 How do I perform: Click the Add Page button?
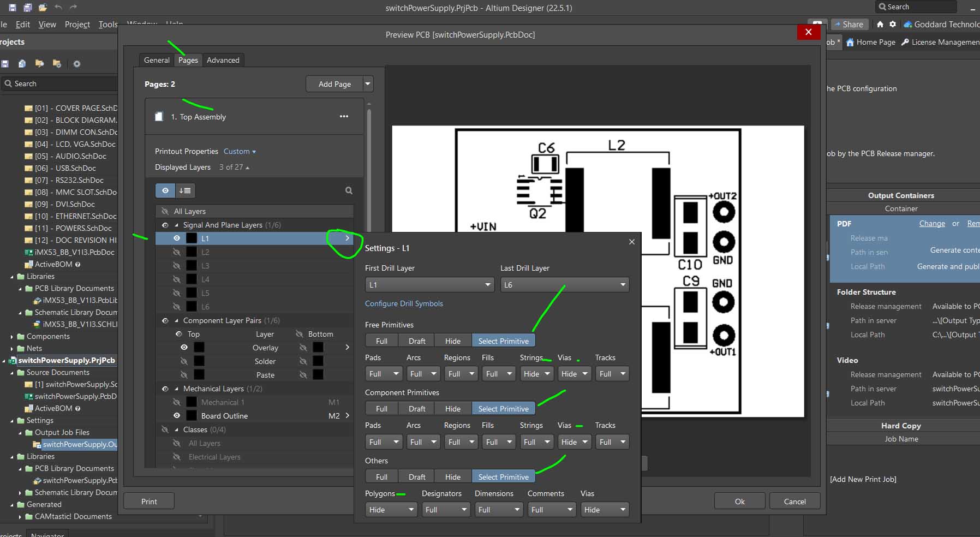tap(334, 84)
